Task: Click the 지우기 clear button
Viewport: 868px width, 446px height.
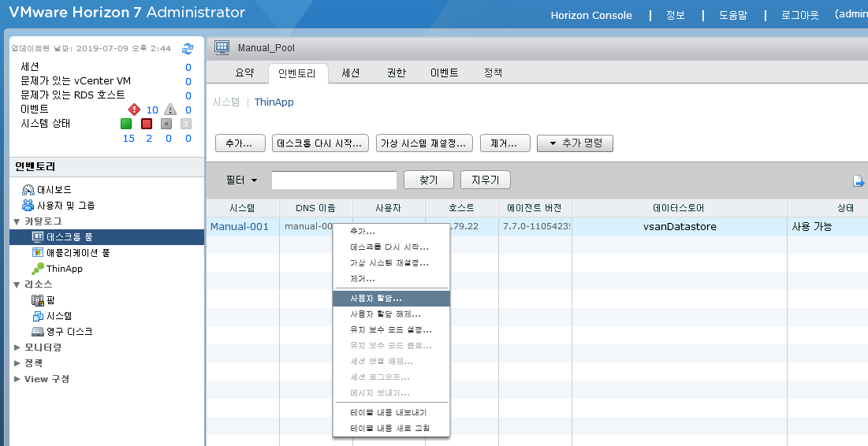Action: [x=485, y=180]
